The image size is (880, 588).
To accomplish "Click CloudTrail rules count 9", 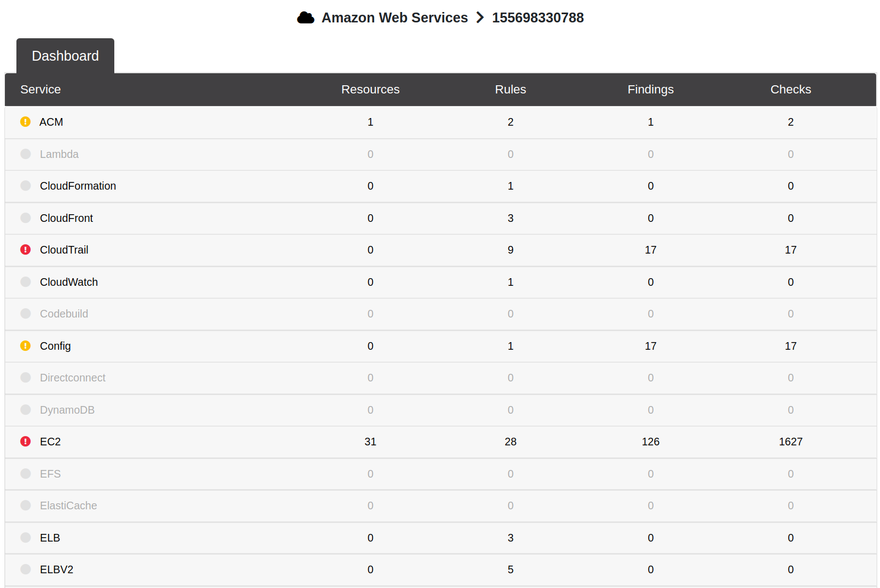I will (x=510, y=250).
